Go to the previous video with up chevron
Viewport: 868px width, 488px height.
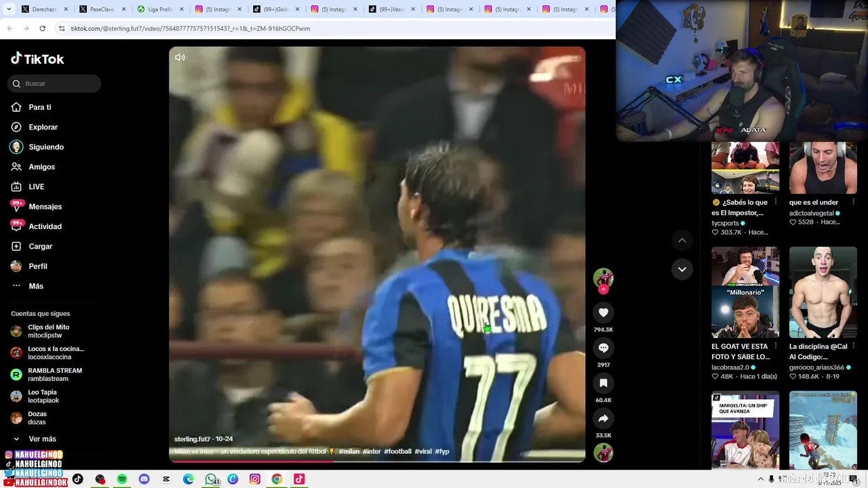[682, 240]
